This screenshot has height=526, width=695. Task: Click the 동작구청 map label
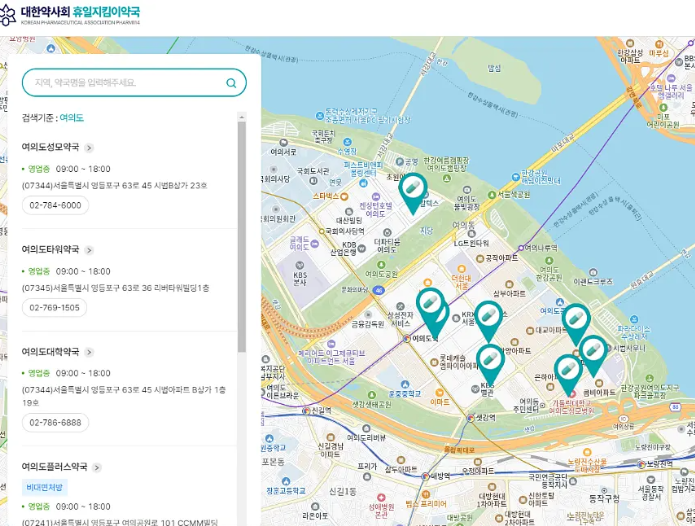tap(604, 499)
